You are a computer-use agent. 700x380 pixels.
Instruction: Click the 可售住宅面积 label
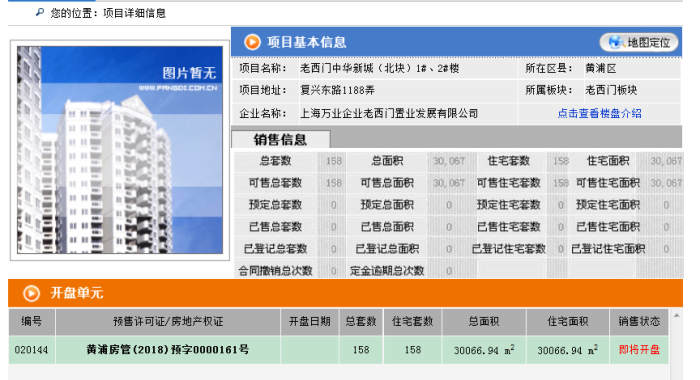(608, 183)
